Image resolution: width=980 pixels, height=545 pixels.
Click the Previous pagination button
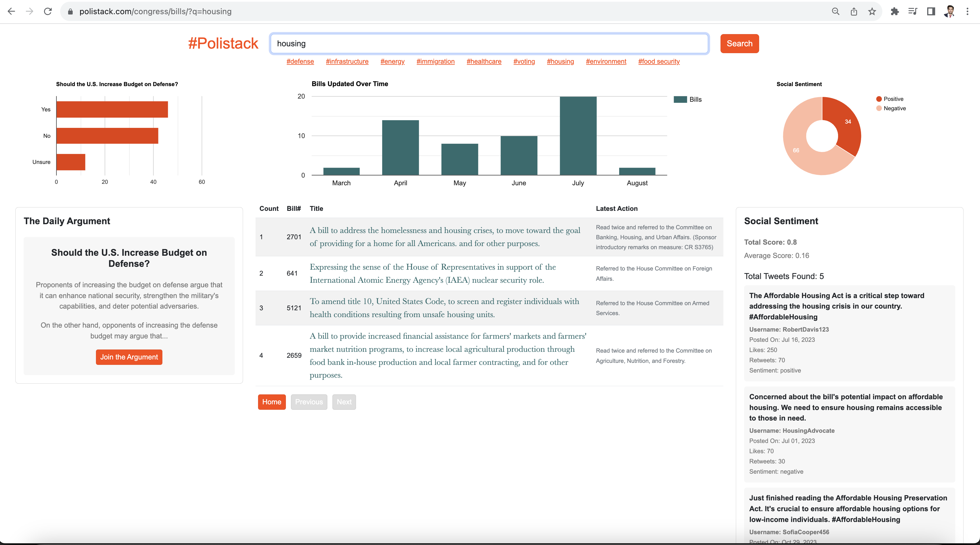pyautogui.click(x=309, y=402)
